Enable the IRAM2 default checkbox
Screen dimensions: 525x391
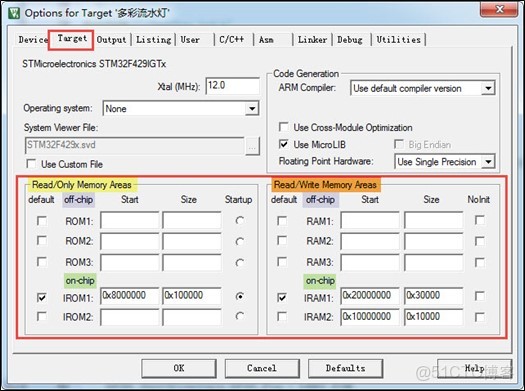282,316
